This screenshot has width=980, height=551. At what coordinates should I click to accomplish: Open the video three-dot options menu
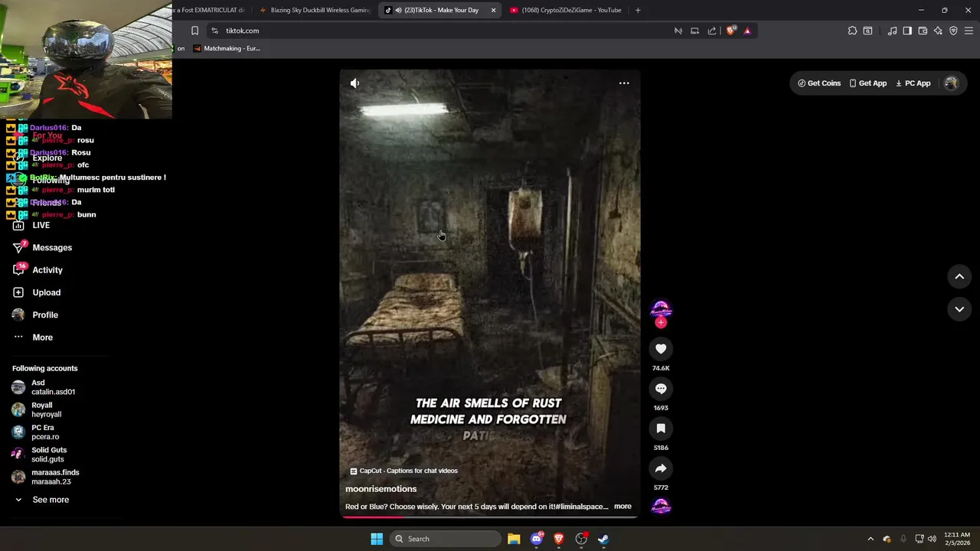click(x=624, y=83)
